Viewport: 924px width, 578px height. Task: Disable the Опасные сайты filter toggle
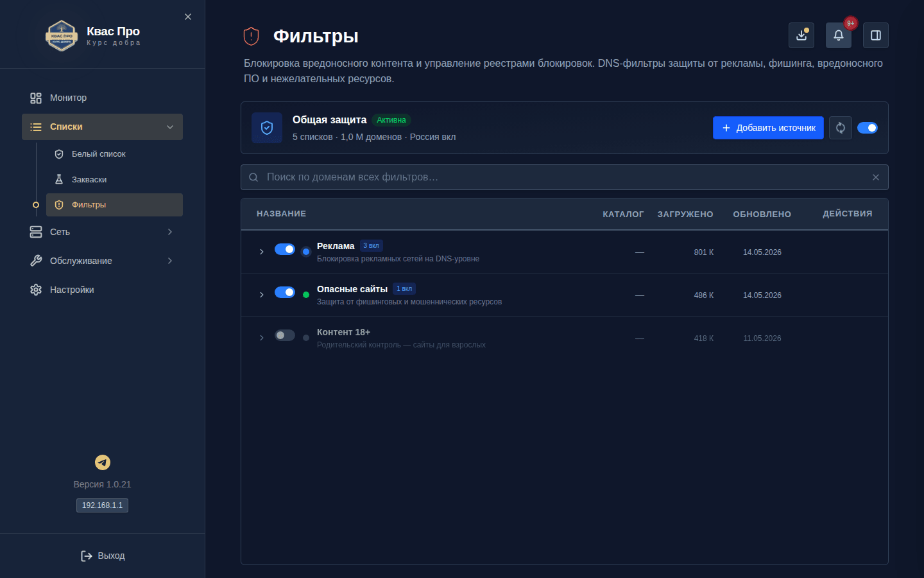point(285,292)
